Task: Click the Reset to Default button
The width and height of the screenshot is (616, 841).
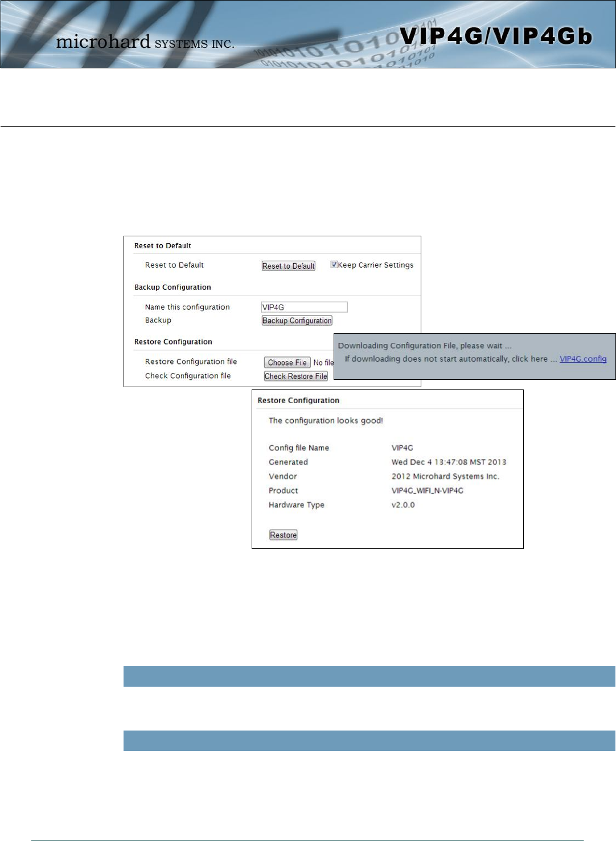Action: [x=288, y=266]
